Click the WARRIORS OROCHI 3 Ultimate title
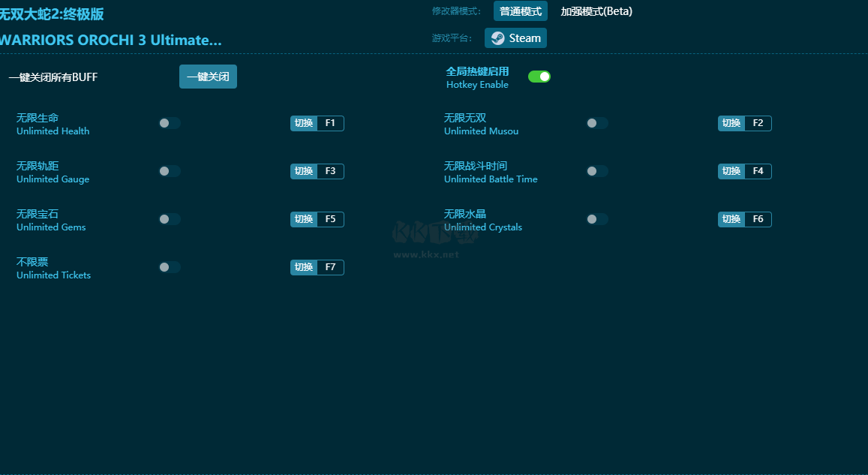868x475 pixels. coord(110,40)
